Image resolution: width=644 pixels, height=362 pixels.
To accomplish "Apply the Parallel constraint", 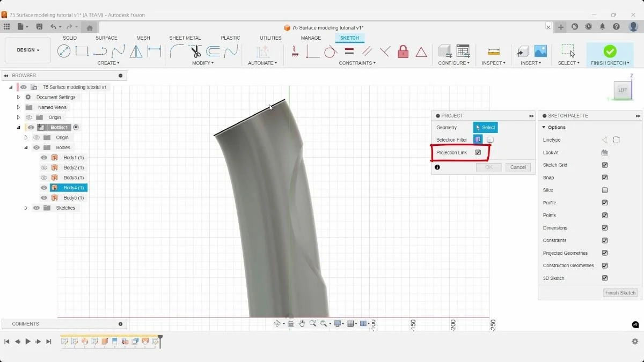I will pyautogui.click(x=367, y=51).
